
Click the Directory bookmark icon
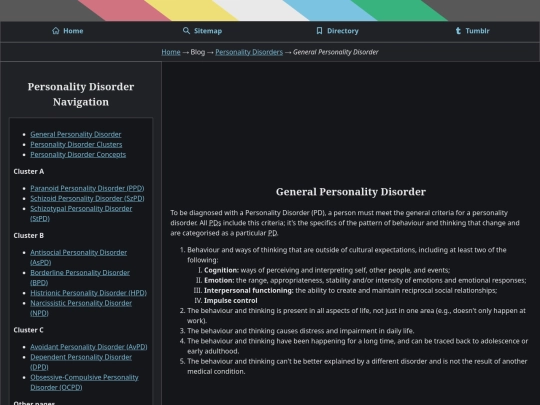click(x=319, y=31)
